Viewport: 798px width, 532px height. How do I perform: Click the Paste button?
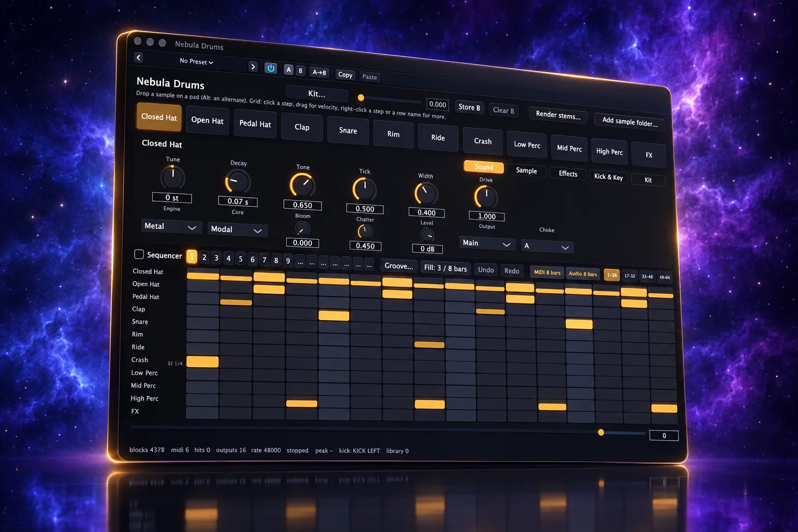[x=369, y=77]
